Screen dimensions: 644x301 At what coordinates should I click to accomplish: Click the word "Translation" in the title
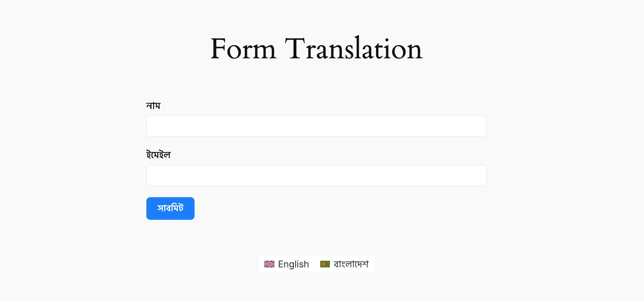pyautogui.click(x=354, y=49)
